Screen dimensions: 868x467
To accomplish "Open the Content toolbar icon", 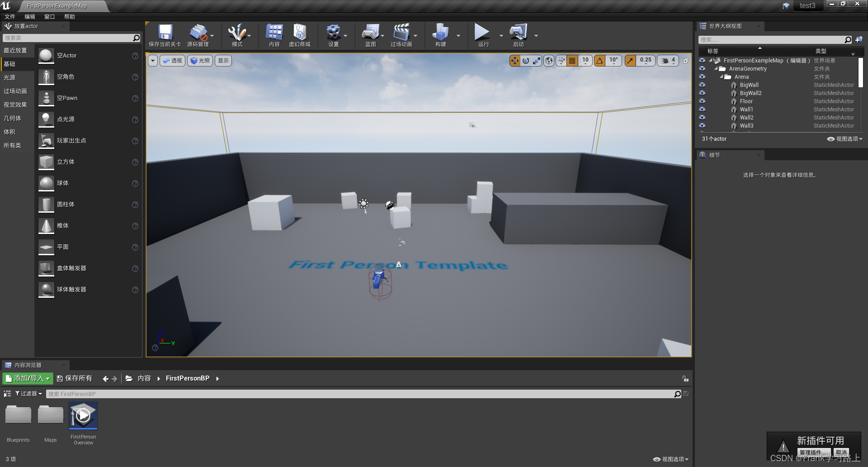I will click(x=274, y=35).
